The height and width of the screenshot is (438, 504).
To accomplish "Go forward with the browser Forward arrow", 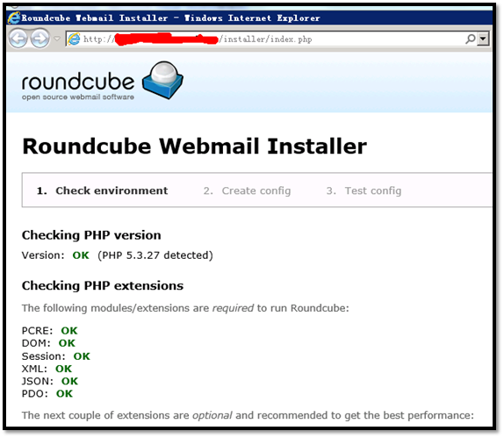I will (x=40, y=39).
